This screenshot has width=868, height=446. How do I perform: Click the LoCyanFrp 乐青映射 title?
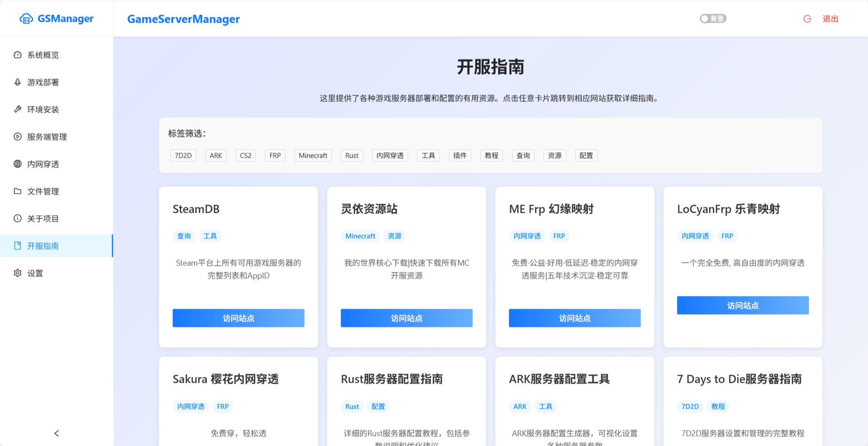pyautogui.click(x=728, y=209)
